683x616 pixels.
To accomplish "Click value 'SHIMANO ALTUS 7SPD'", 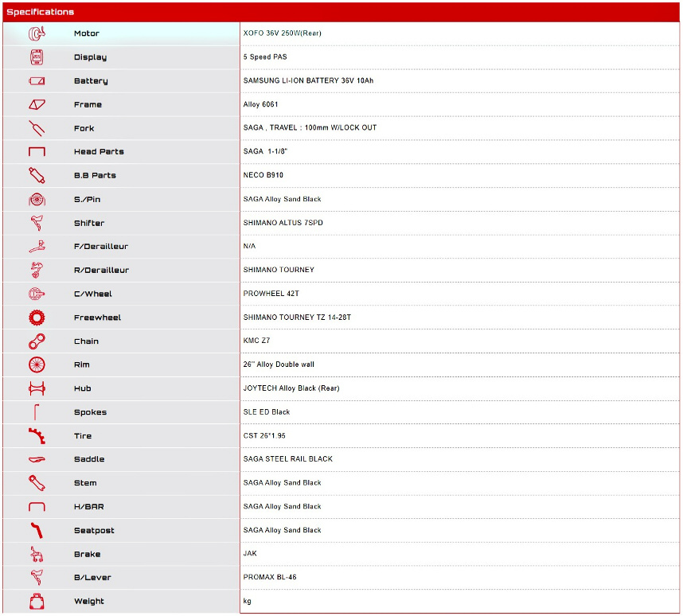I will pyautogui.click(x=283, y=223).
